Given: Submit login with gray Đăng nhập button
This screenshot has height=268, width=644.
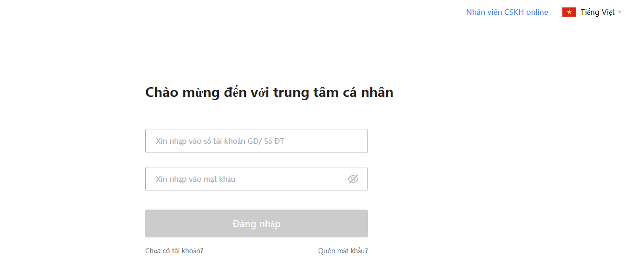Looking at the screenshot, I should pyautogui.click(x=257, y=223).
